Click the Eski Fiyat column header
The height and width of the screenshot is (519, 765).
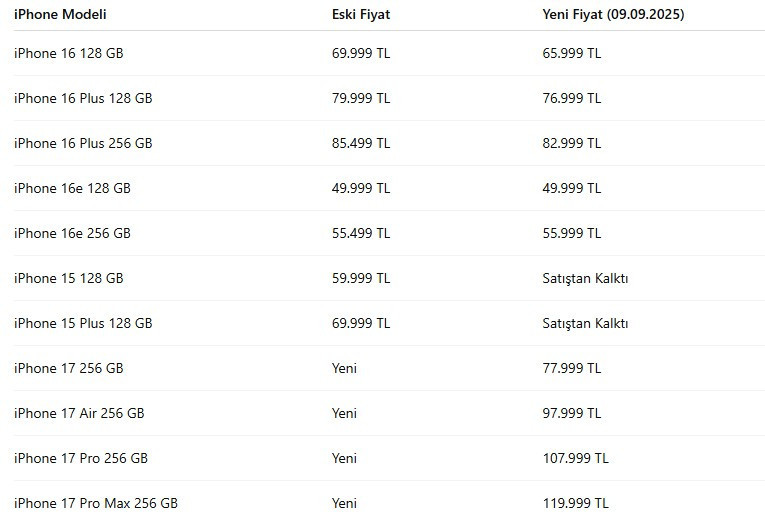361,15
